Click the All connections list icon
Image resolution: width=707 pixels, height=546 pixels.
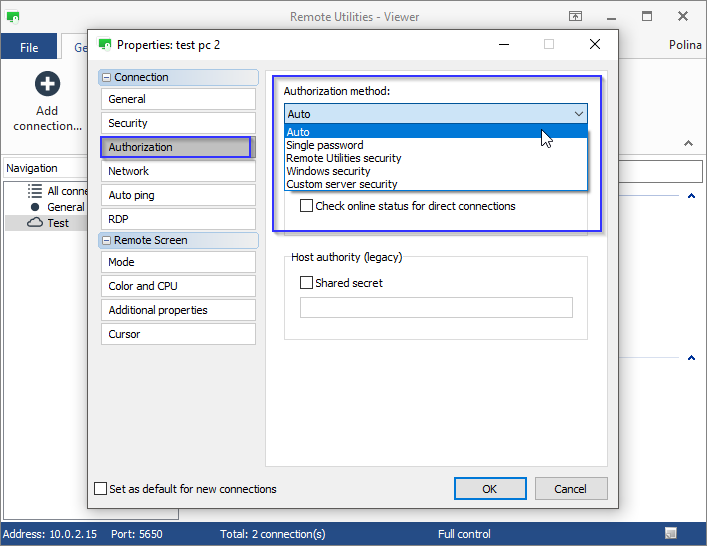tap(35, 191)
